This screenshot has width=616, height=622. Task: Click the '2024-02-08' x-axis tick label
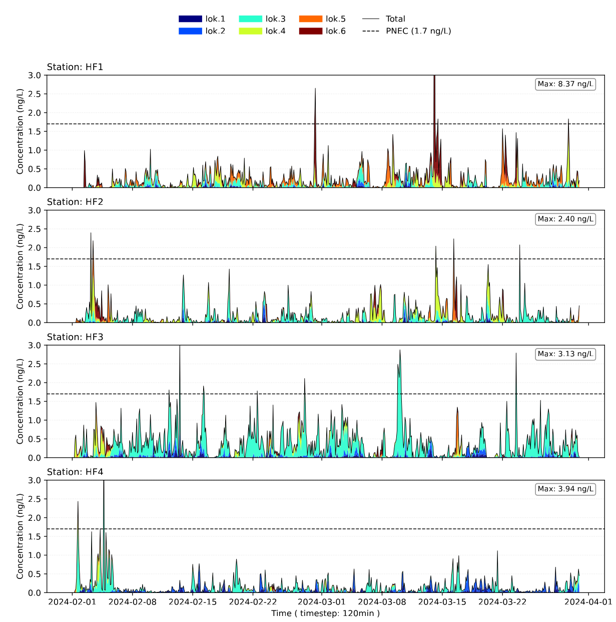coord(132,602)
